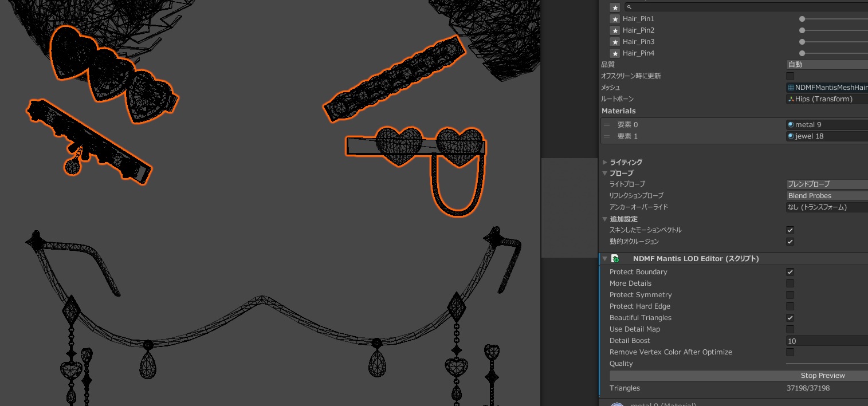This screenshot has height=406, width=868.
Task: Uncheck the Beautiful Triangles option
Action: (790, 318)
